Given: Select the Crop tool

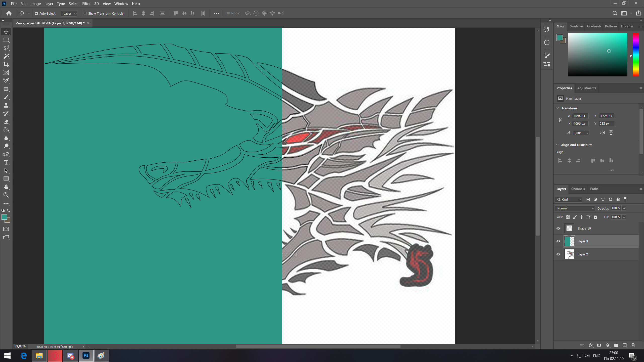Looking at the screenshot, I should (x=6, y=64).
